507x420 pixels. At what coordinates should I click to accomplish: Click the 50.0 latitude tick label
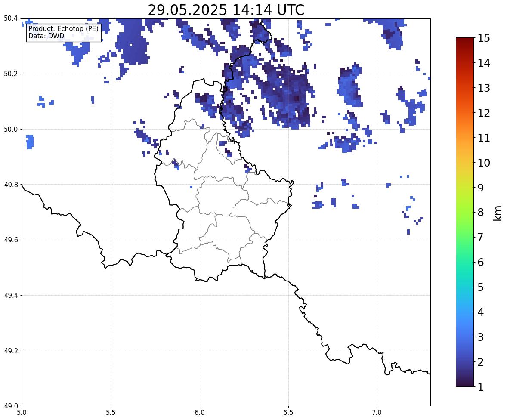(10, 130)
